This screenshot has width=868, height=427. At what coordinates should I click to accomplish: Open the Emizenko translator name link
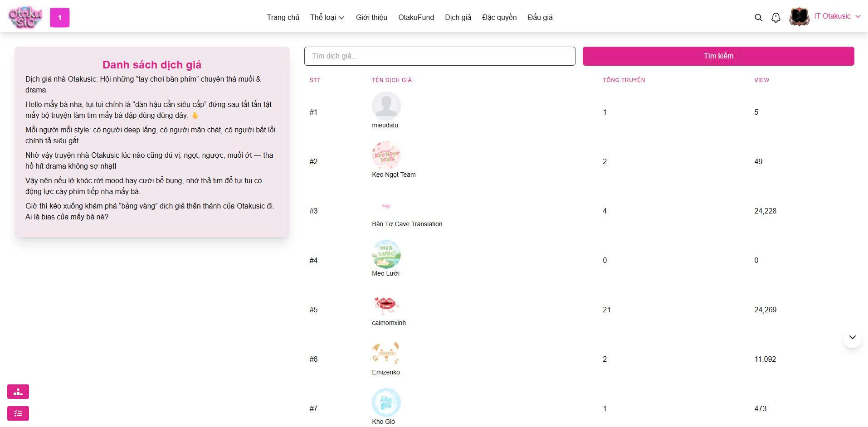(x=385, y=372)
